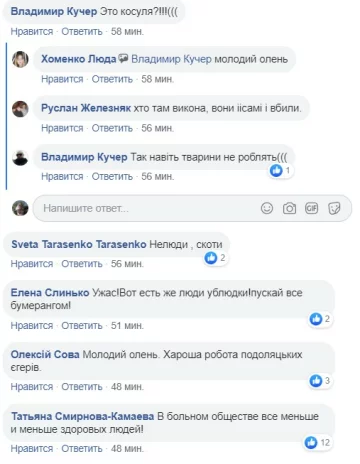Open emoji picker in reply box
The image size is (360, 464).
pyautogui.click(x=267, y=208)
